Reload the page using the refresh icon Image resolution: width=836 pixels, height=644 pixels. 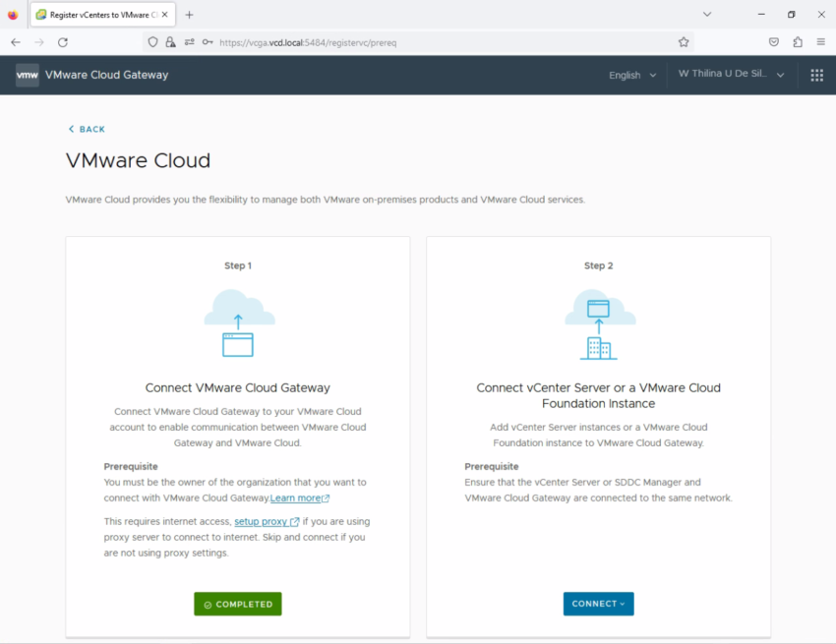point(62,42)
